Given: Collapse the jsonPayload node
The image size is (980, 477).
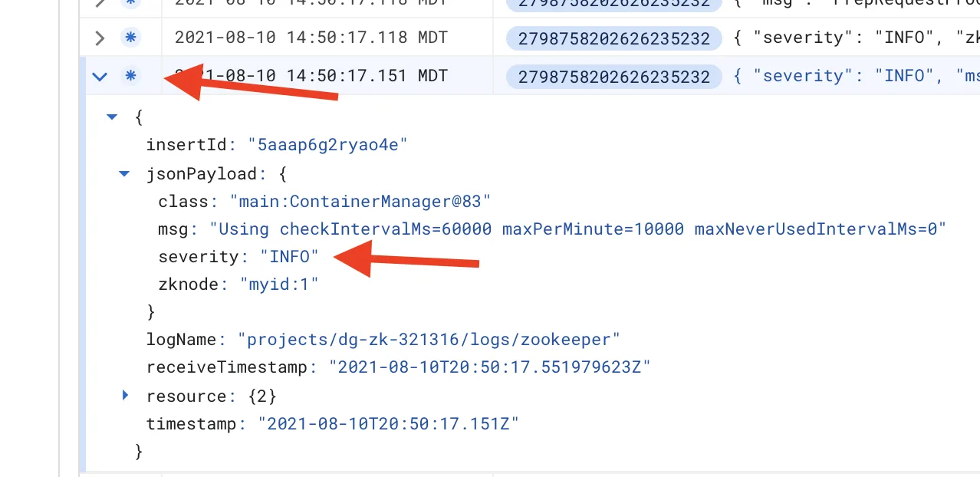Looking at the screenshot, I should point(124,174).
